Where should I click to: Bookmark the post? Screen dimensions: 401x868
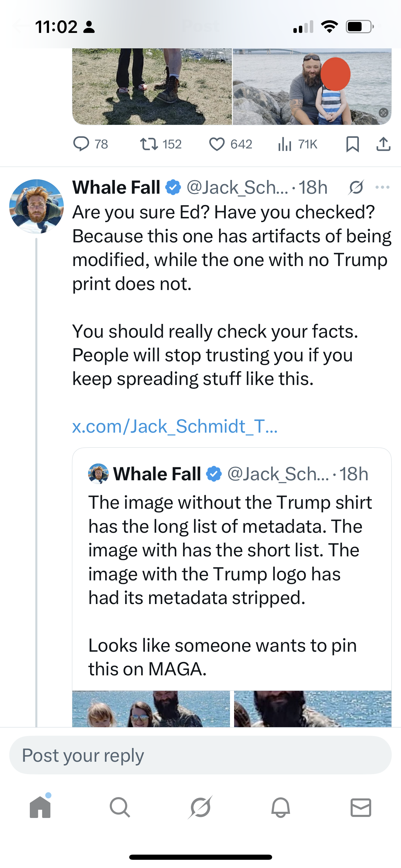pyautogui.click(x=352, y=144)
